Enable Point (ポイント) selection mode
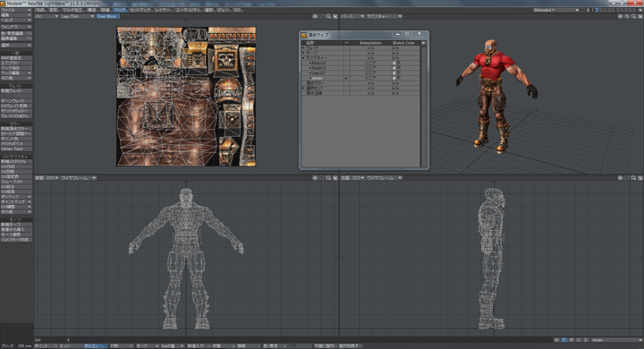The image size is (644, 349). (x=46, y=346)
